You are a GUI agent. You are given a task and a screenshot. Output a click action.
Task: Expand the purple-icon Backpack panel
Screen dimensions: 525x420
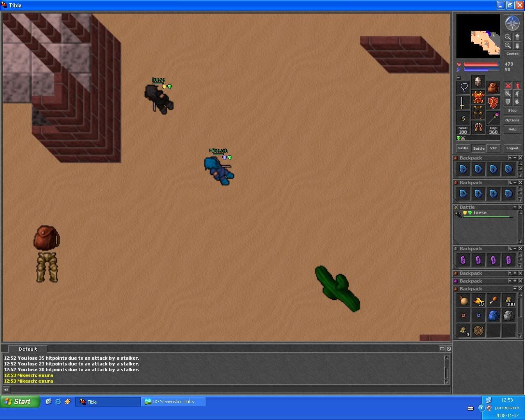(x=515, y=281)
